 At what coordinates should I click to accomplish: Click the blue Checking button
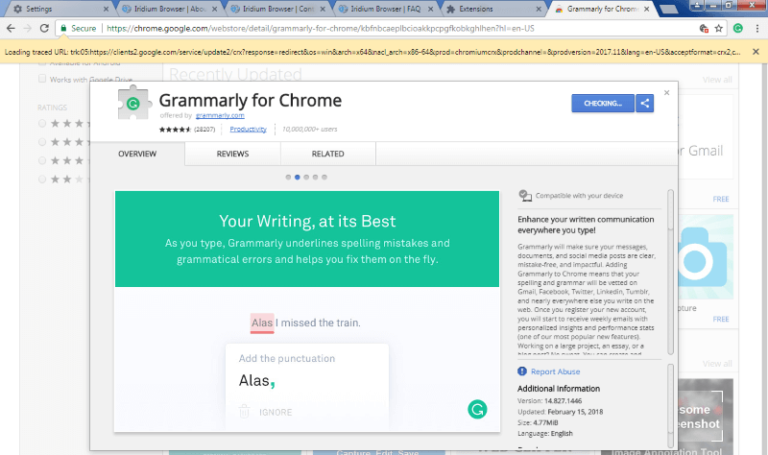tap(602, 102)
